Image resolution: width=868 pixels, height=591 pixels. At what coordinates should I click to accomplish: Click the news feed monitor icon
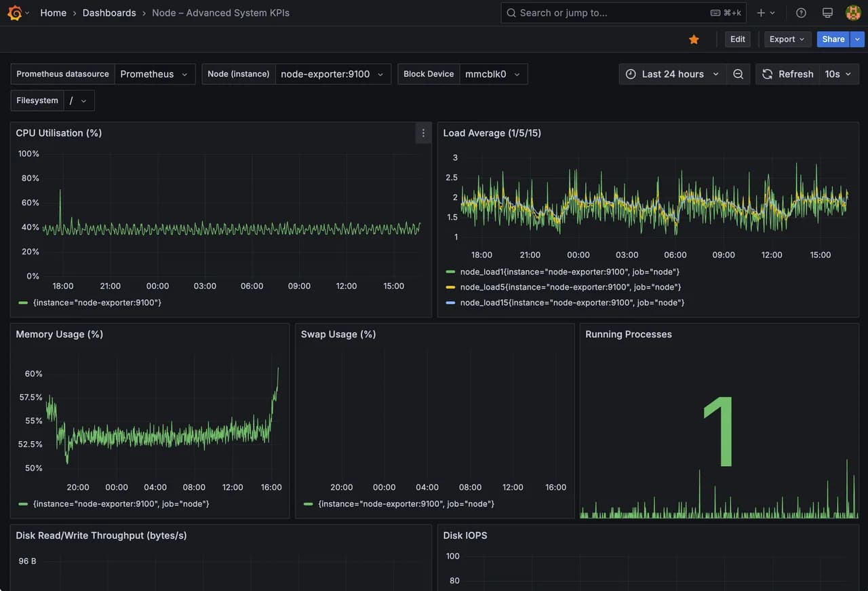827,13
